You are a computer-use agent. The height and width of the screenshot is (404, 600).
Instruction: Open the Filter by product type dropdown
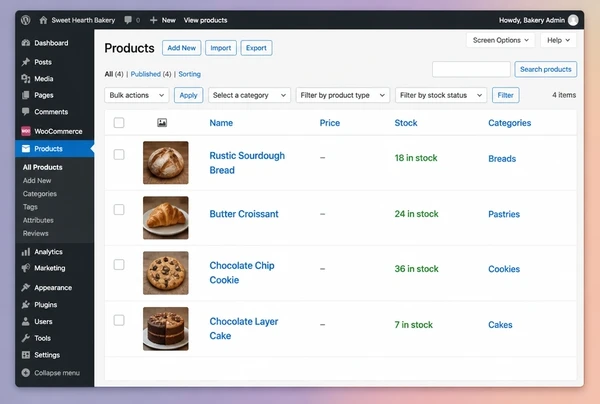click(x=342, y=95)
